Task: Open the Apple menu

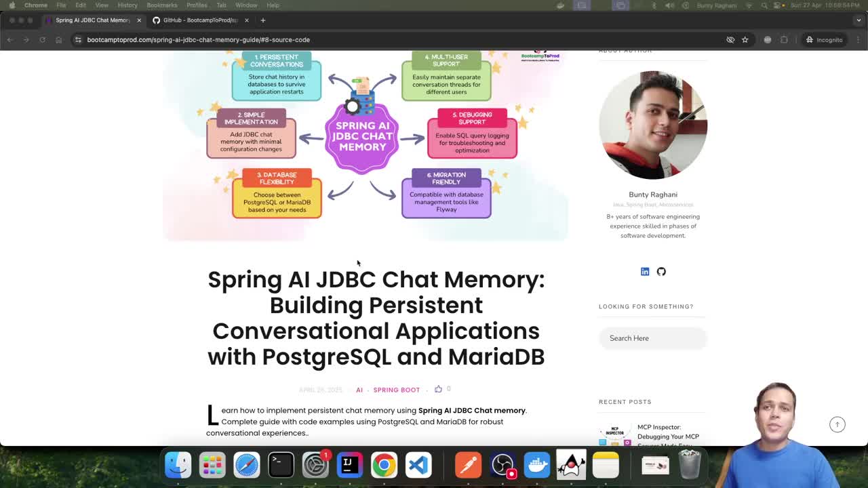Action: [x=12, y=5]
